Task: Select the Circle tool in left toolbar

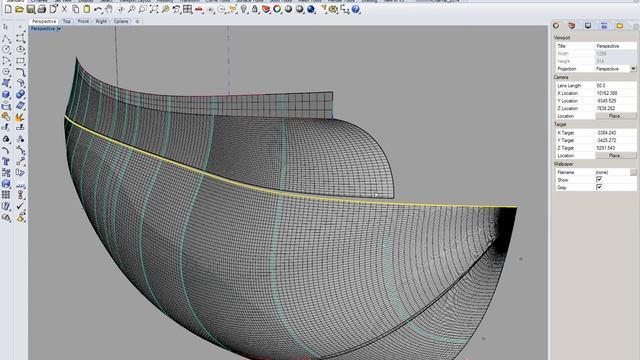Action: point(6,49)
